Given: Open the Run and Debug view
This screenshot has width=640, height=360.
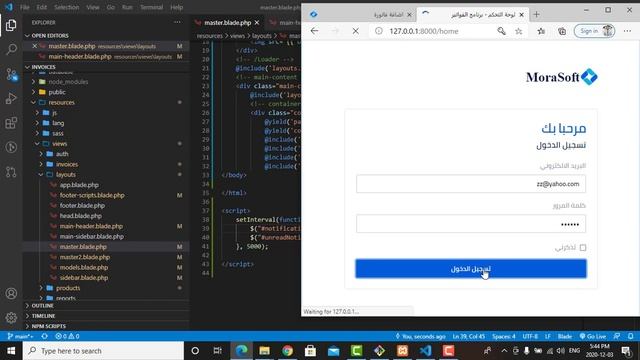Looking at the screenshot, I should (x=11, y=98).
